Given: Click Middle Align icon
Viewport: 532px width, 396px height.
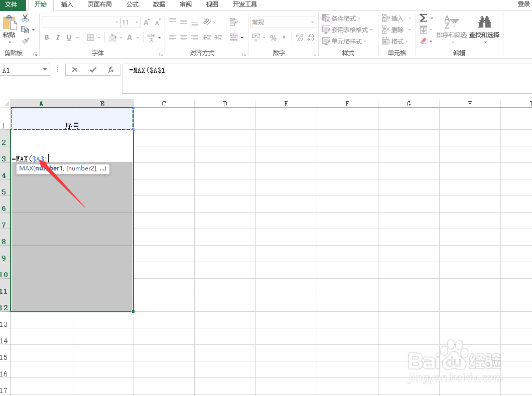Looking at the screenshot, I should [x=184, y=22].
